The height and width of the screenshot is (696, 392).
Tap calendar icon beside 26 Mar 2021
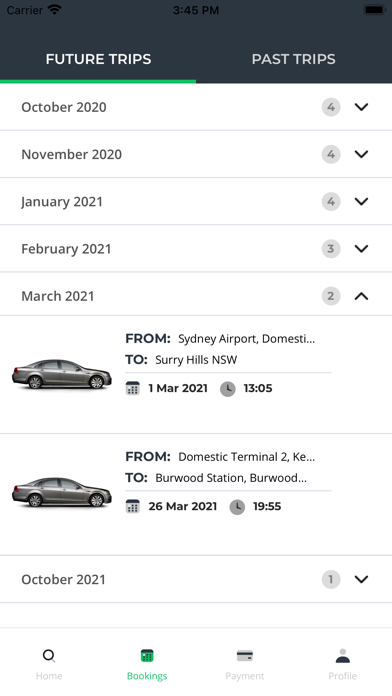click(x=133, y=506)
